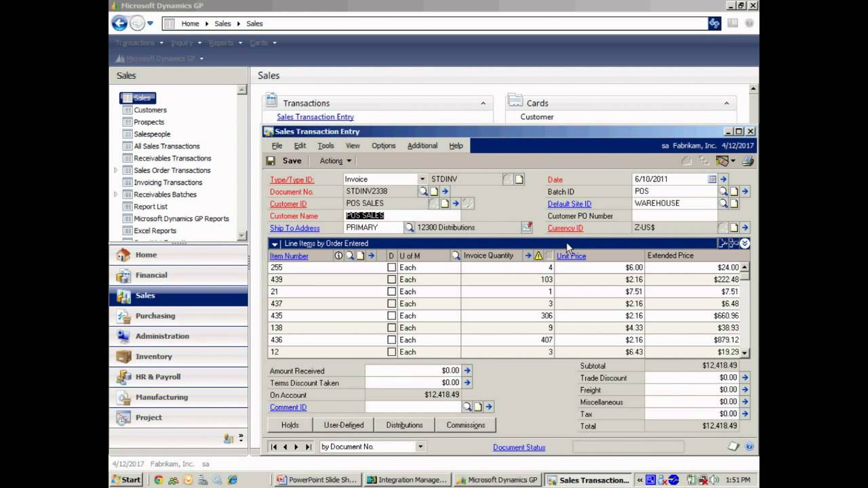This screenshot has width=868, height=488.
Task: Open the Tools menu
Action: [325, 146]
